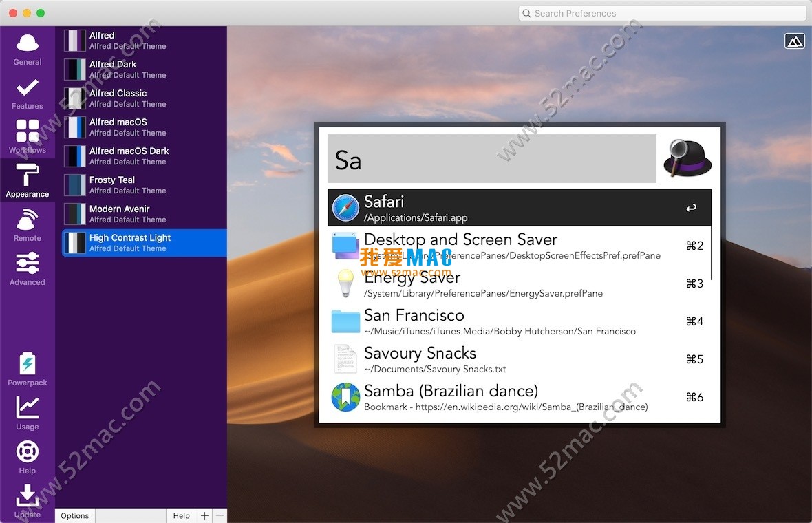Click the Energy Saver lightbulb icon
The width and height of the screenshot is (812, 523).
tap(345, 284)
